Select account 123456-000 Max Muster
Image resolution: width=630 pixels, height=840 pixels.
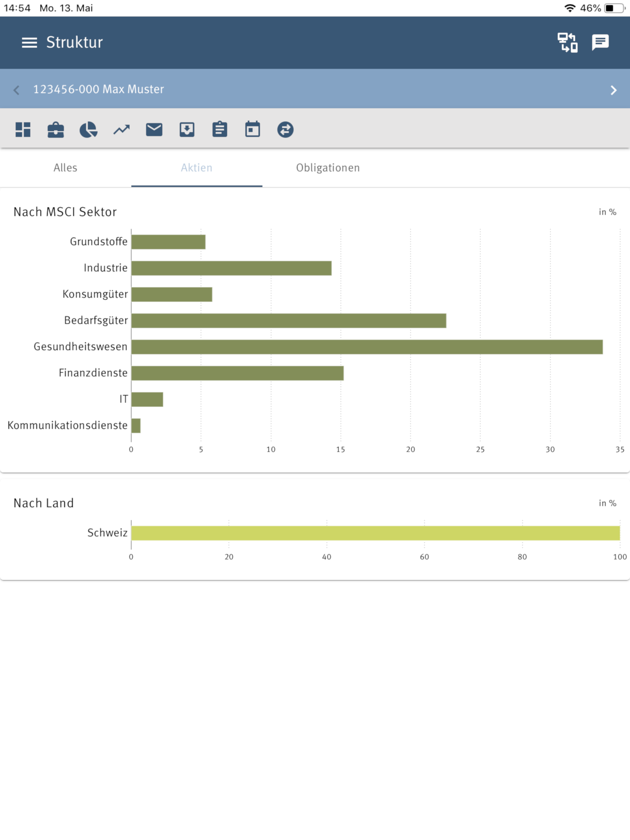point(98,89)
